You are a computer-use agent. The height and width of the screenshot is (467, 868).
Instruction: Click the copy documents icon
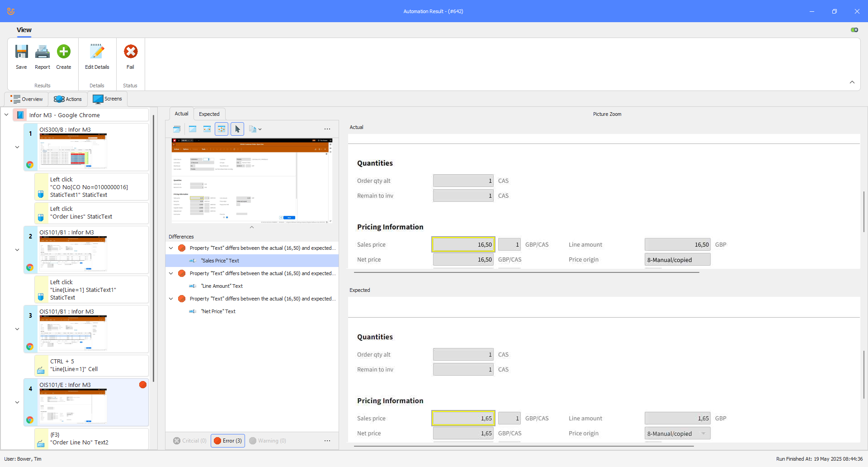[x=252, y=129]
